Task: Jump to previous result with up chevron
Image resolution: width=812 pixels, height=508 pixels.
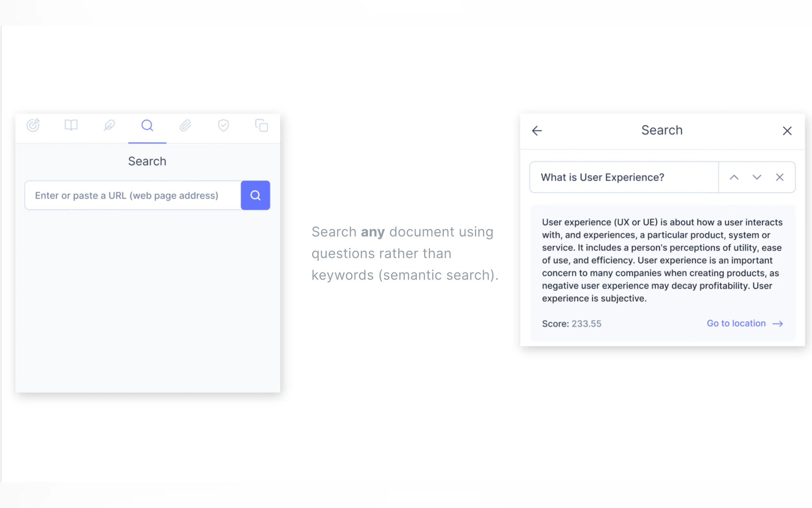Action: [734, 178]
